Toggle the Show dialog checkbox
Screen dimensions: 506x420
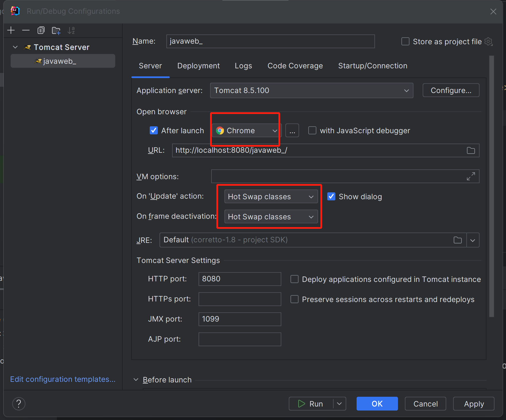pyautogui.click(x=331, y=197)
